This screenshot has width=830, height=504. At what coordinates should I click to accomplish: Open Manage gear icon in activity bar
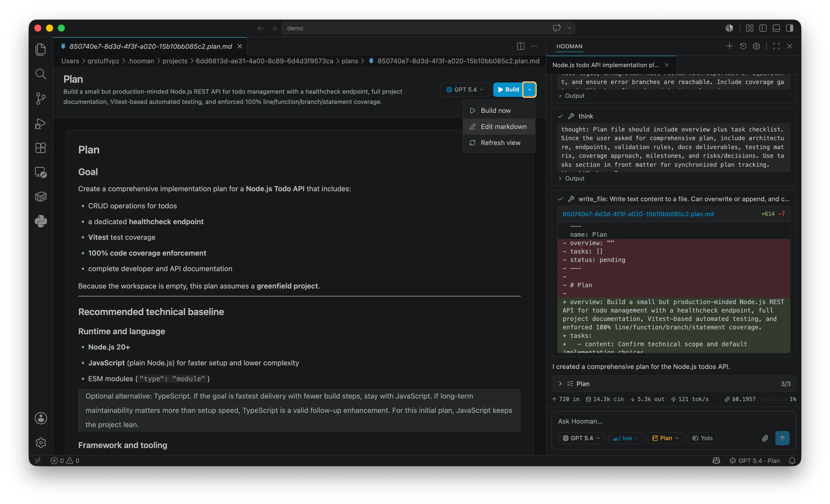41,443
